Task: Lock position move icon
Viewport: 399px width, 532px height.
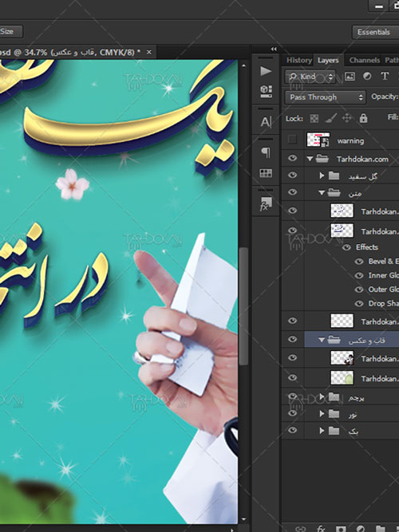Action: 346,118
